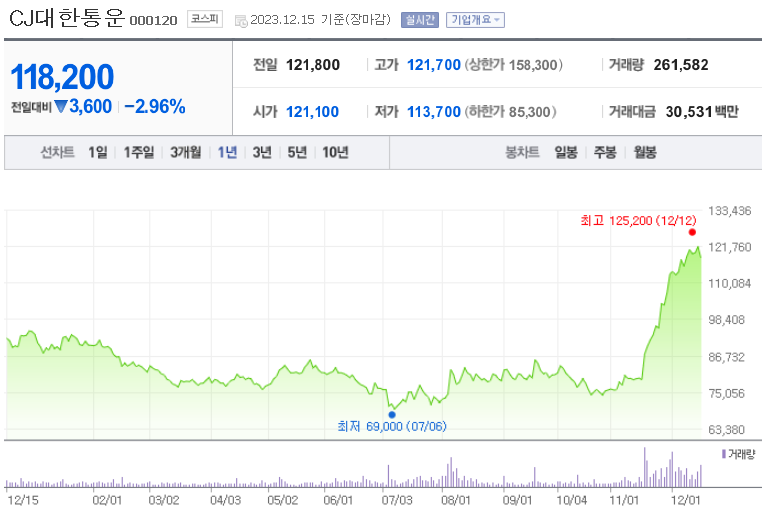
Task: Click the 저가 value 113,700
Action: pyautogui.click(x=433, y=112)
